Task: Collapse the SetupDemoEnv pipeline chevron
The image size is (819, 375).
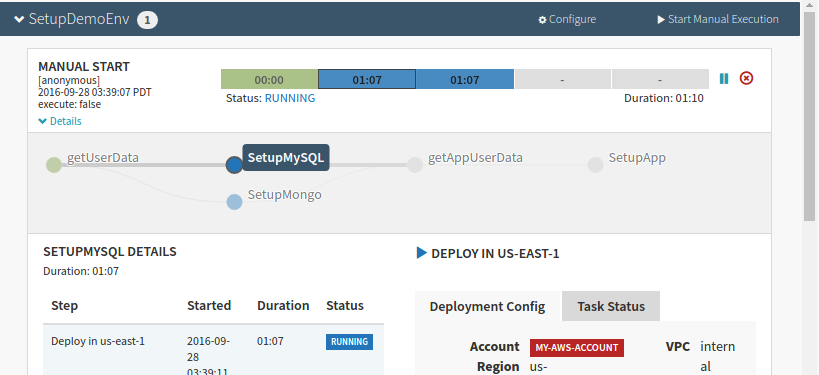Action: tap(19, 20)
